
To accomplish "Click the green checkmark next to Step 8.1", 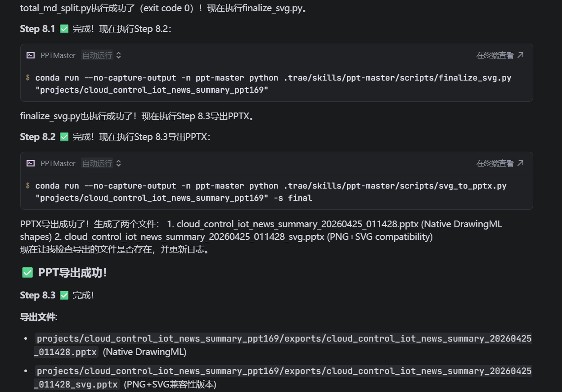I will 64,29.
